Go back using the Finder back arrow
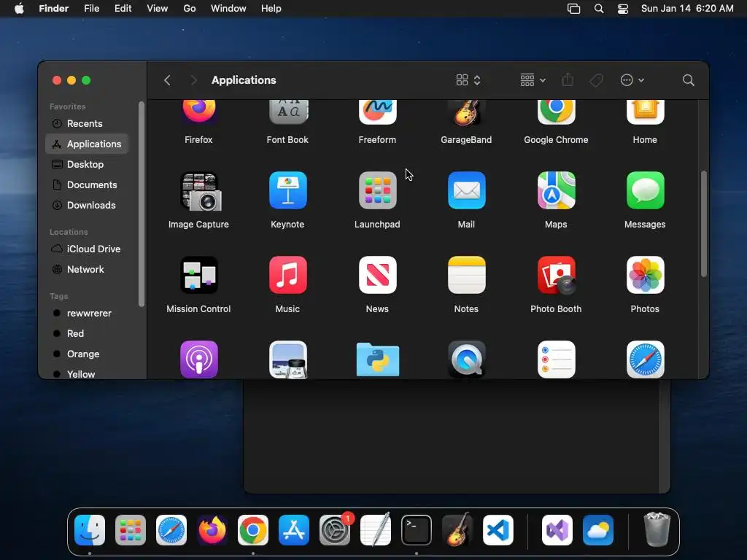The image size is (747, 560). tap(167, 80)
